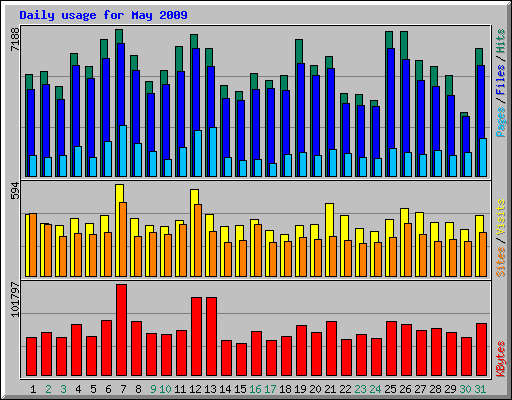Click day 7 on the x-axis
Viewport: 512px width, 400px height.
(123, 389)
